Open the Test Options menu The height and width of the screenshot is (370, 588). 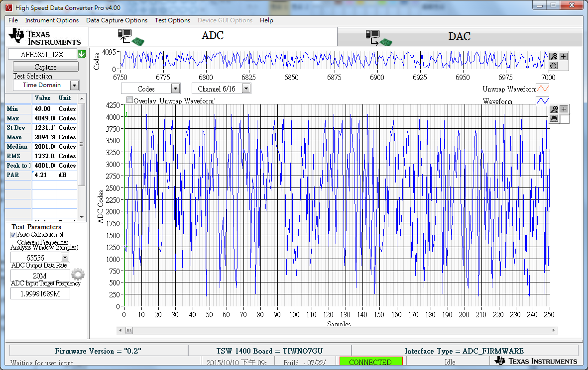click(x=172, y=20)
